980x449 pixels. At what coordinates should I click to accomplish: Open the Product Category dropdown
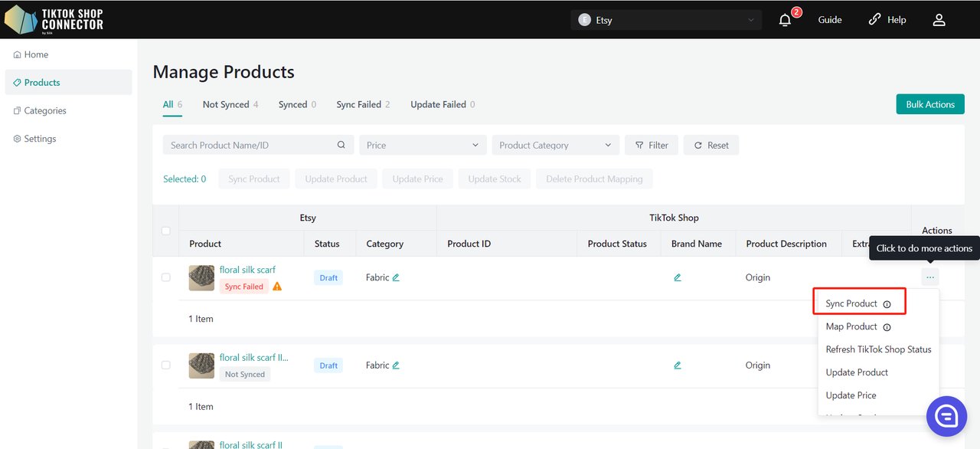pyautogui.click(x=556, y=145)
